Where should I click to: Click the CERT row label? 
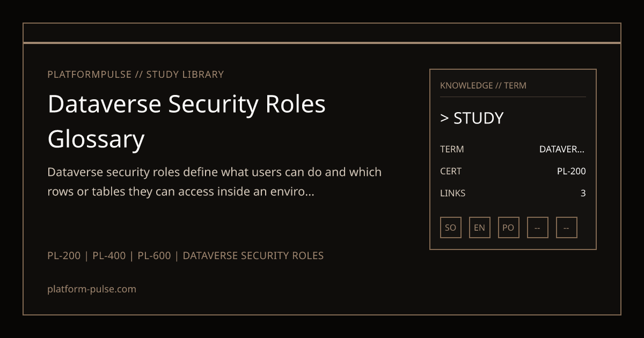451,171
